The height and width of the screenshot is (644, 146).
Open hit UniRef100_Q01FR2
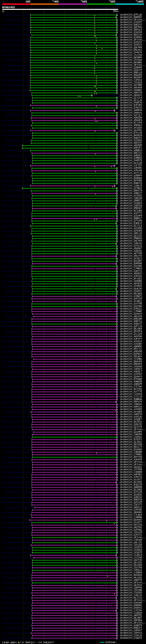click(131, 130)
